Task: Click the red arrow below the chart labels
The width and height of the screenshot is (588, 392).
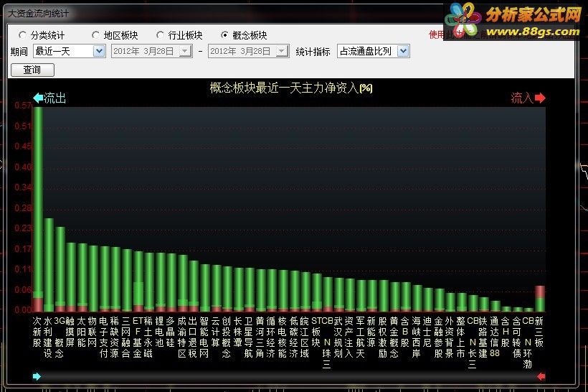Action: 541,376
